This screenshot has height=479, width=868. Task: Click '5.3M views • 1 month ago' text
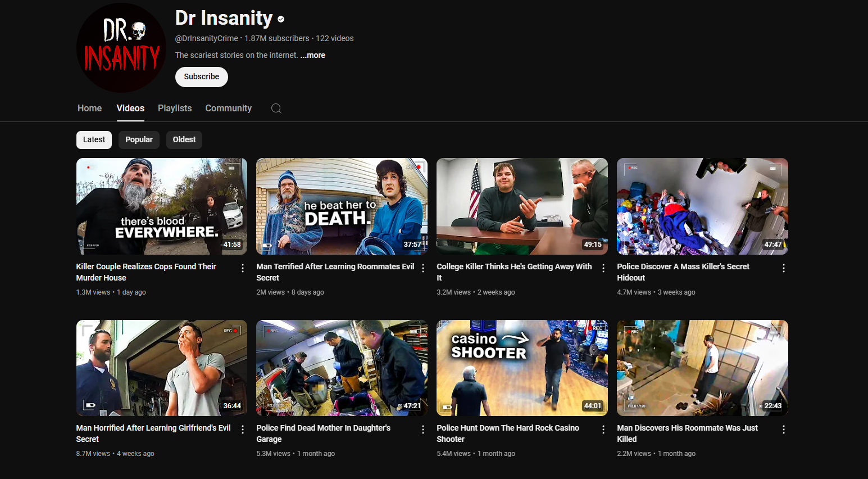pyautogui.click(x=296, y=454)
